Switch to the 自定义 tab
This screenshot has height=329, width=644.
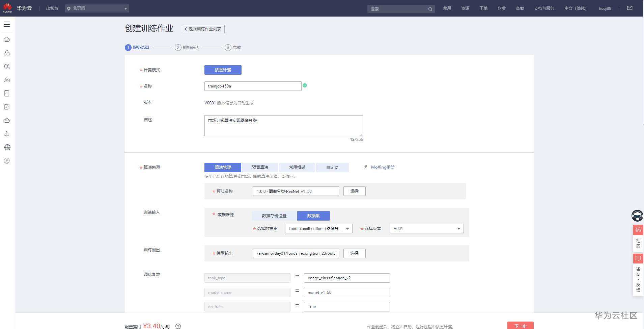click(x=332, y=168)
